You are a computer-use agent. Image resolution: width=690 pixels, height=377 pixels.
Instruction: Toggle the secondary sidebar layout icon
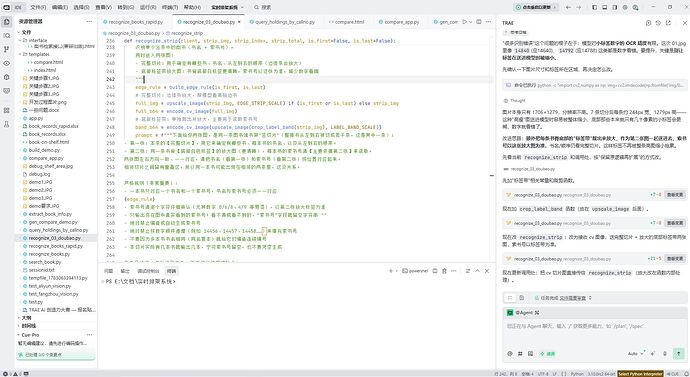click(x=615, y=7)
